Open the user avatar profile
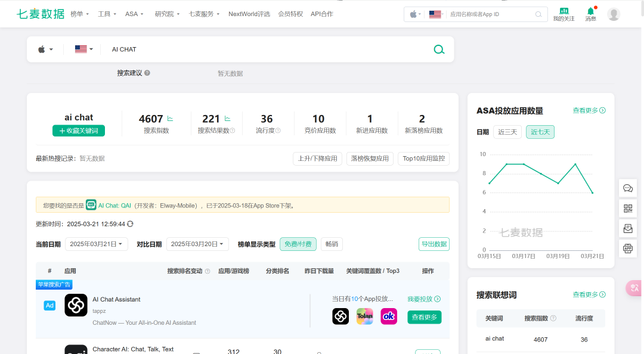 tap(614, 14)
